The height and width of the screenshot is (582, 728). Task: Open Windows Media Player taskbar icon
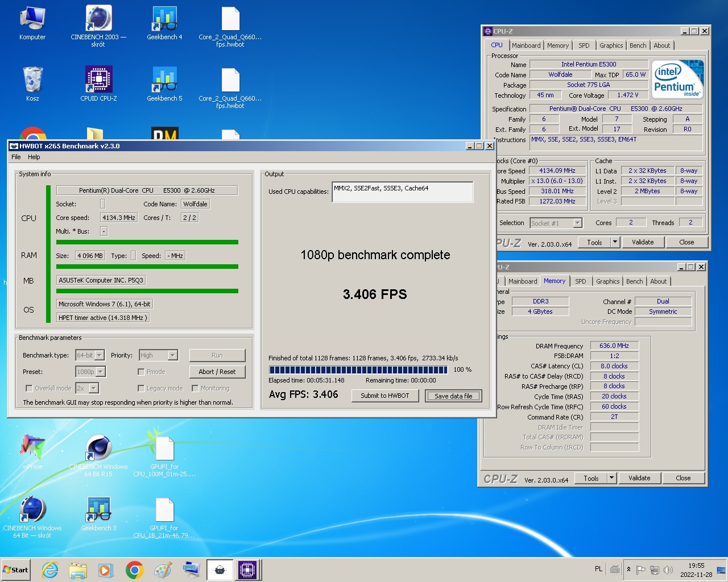coord(106,570)
